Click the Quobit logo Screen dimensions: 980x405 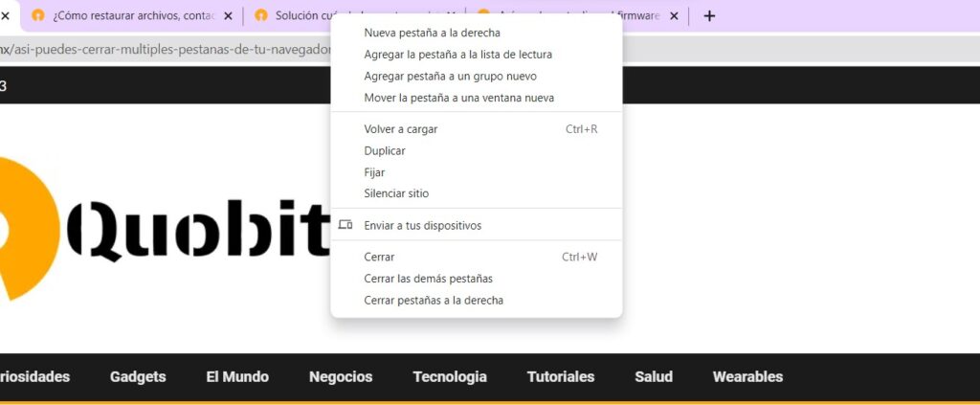pyautogui.click(x=165, y=229)
